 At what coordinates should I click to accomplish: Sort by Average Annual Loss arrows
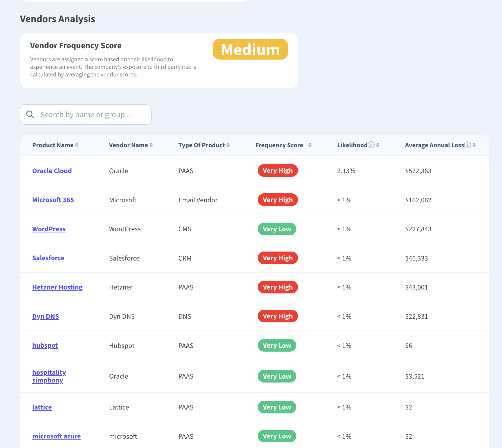tap(474, 145)
